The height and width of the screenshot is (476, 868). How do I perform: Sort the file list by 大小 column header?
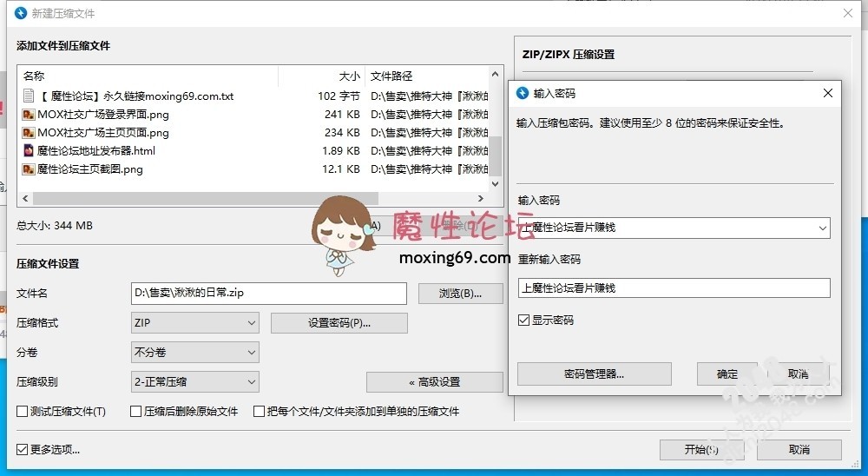pos(322,76)
